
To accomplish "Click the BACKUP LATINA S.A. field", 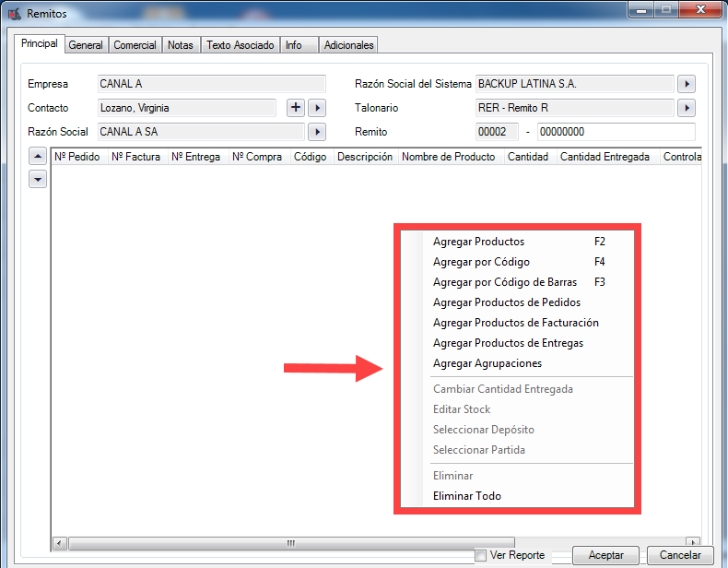I will [575, 84].
